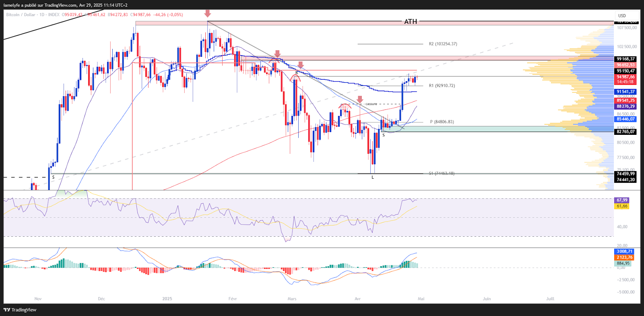This screenshot has height=316, width=644.
Task: Select the 'L' low marker under April candles
Action: click(373, 177)
